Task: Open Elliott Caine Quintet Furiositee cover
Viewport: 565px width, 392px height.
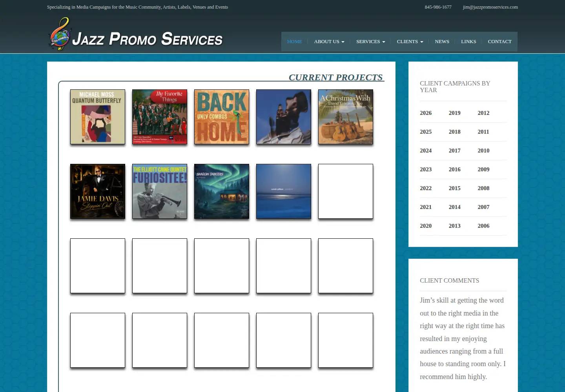Action: [160, 191]
